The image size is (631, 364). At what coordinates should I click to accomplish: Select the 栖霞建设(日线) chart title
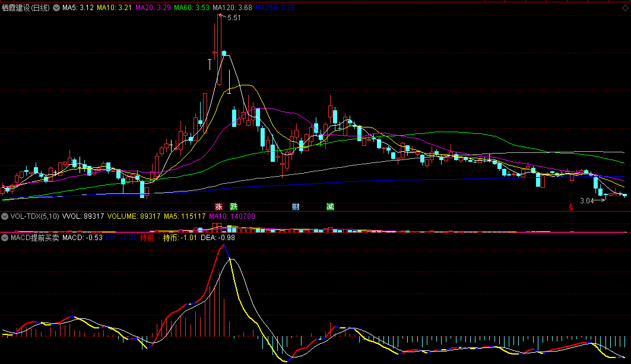26,8
